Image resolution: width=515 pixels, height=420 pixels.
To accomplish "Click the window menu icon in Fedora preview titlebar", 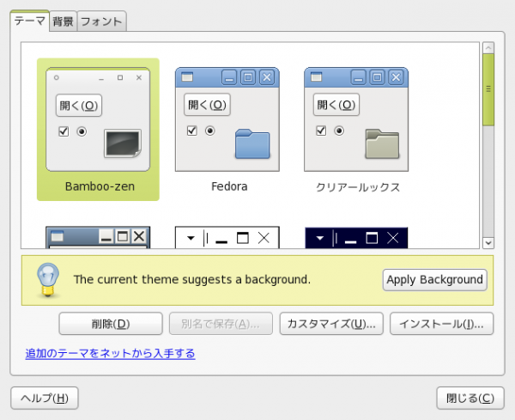I will point(187,77).
